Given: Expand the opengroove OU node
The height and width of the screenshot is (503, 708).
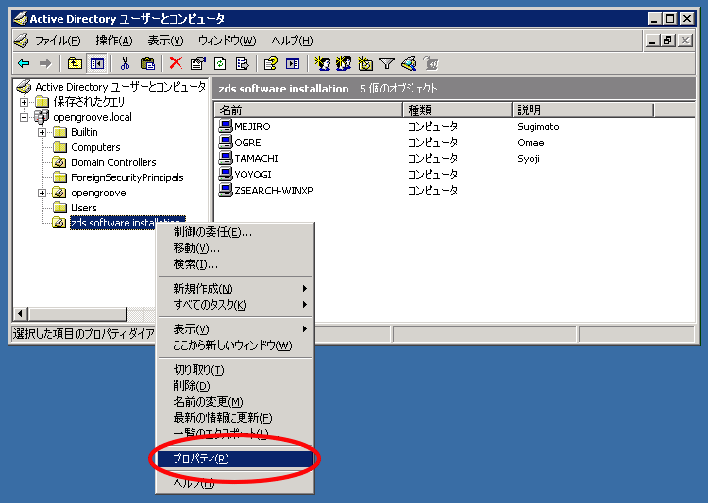Looking at the screenshot, I should 42,193.
